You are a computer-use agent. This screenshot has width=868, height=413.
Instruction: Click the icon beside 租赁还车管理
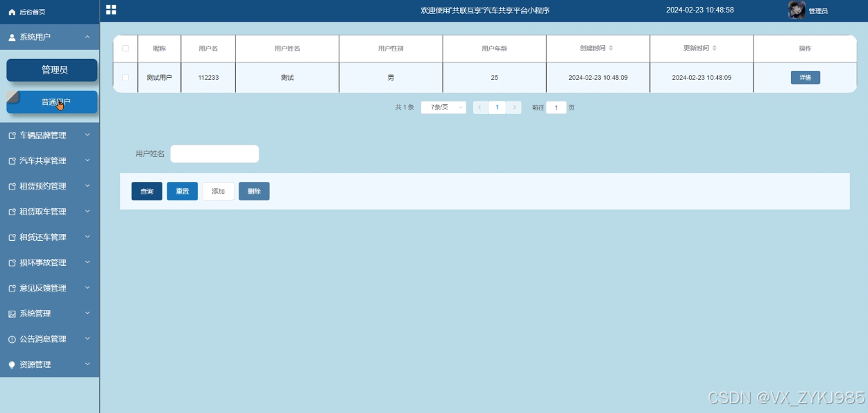click(12, 237)
